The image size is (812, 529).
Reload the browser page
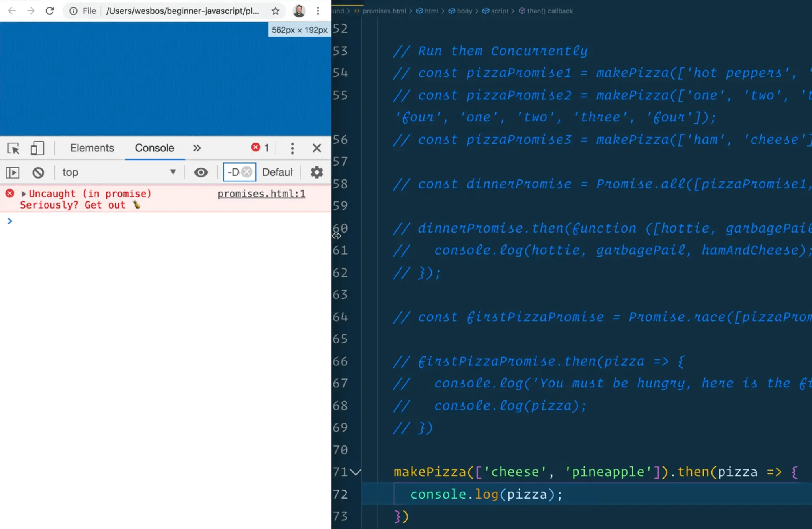[x=50, y=11]
